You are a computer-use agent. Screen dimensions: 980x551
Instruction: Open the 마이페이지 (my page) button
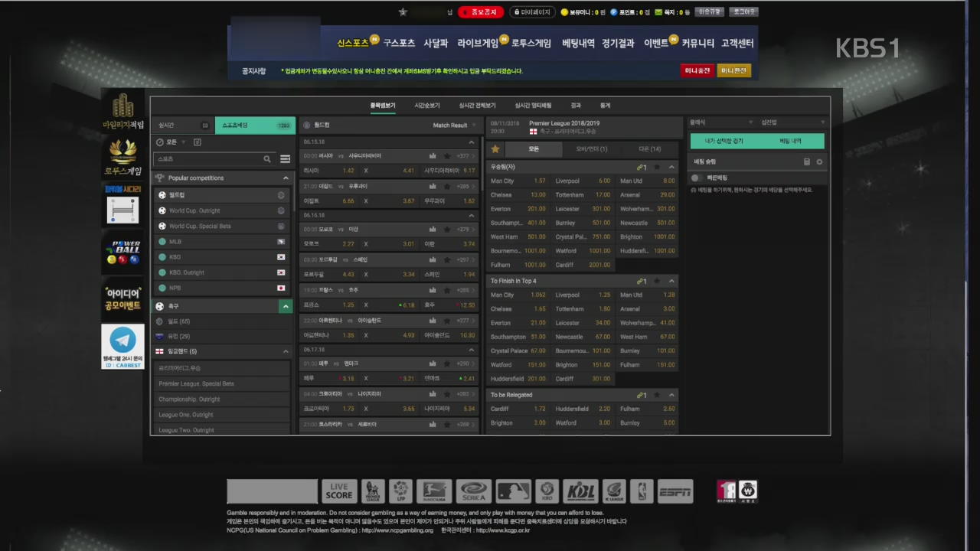(532, 12)
